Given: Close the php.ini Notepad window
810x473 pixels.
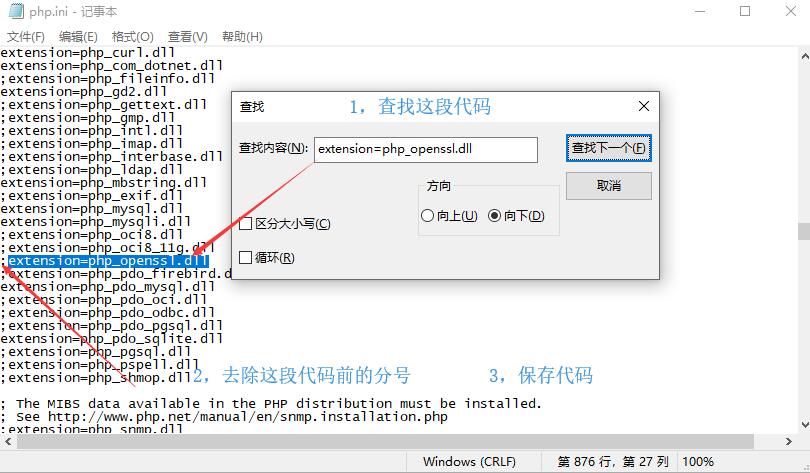Looking at the screenshot, I should point(788,12).
